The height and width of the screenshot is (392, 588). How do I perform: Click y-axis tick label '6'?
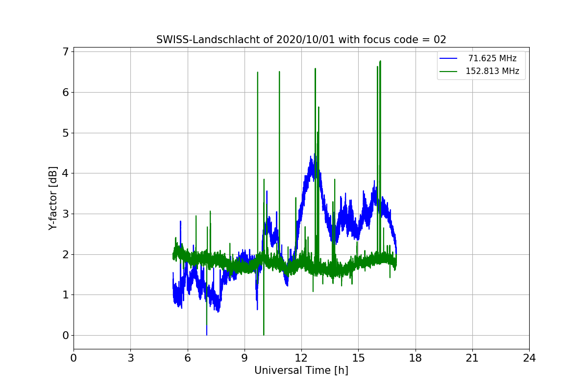point(66,92)
